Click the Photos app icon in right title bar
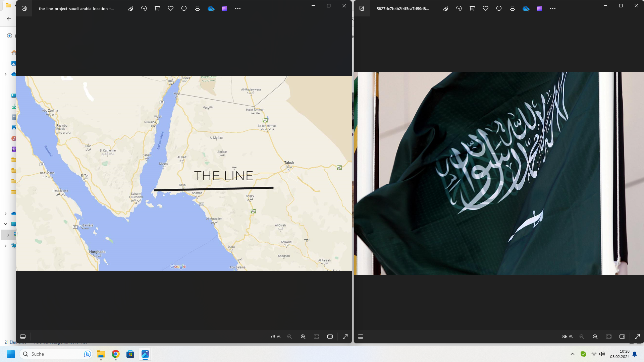The width and height of the screenshot is (644, 362). pyautogui.click(x=362, y=8)
